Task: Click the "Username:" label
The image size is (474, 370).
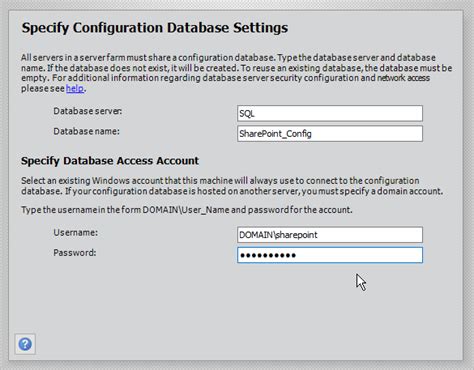Action: click(76, 232)
